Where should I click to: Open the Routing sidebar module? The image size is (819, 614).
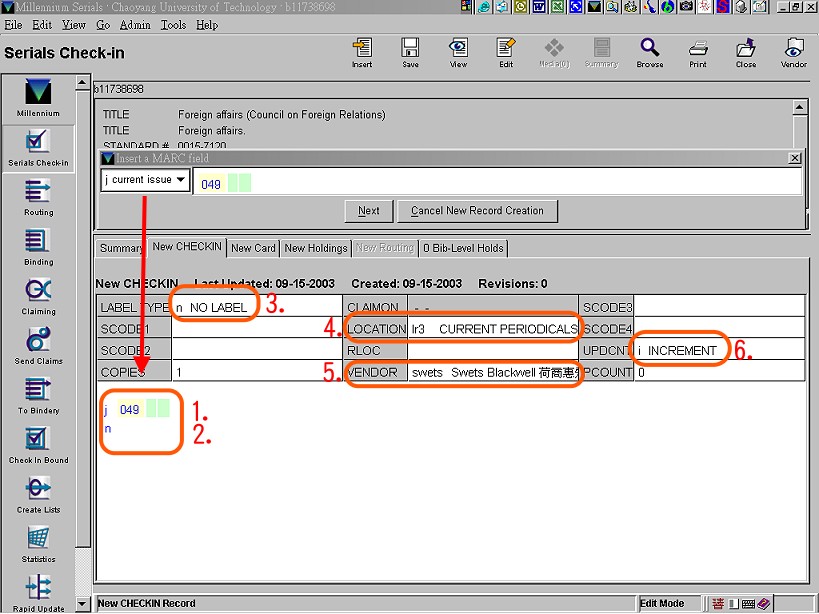click(37, 195)
